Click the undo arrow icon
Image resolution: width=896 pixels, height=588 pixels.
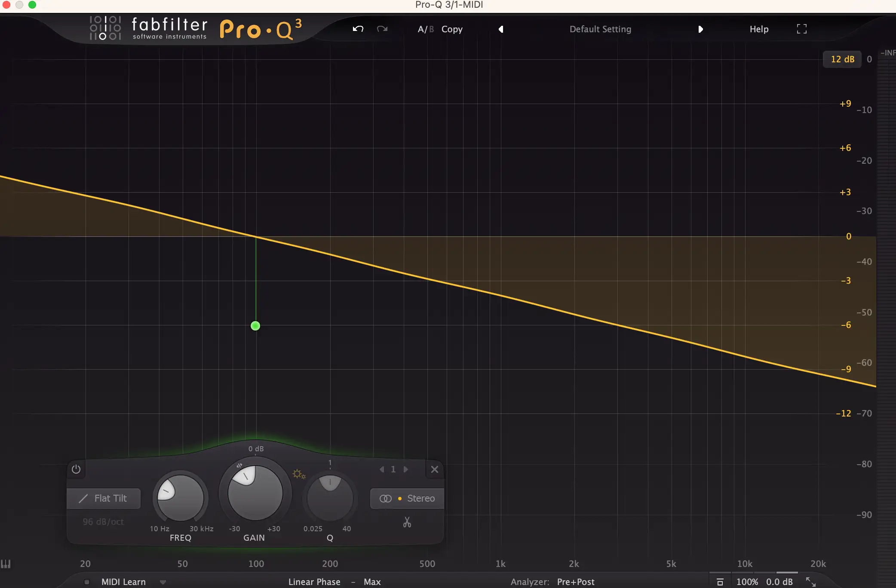pos(358,29)
